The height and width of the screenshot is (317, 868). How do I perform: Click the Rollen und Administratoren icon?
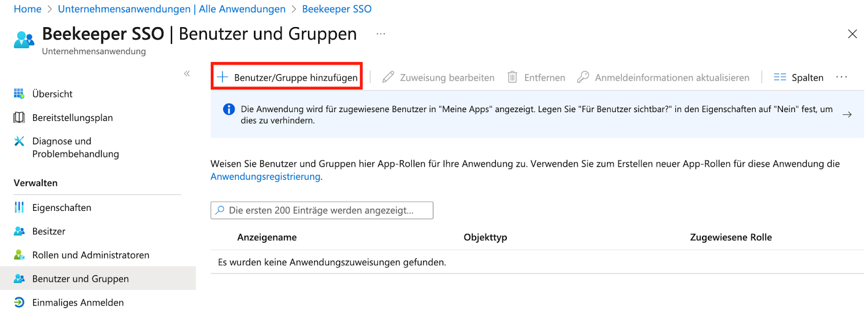(19, 255)
